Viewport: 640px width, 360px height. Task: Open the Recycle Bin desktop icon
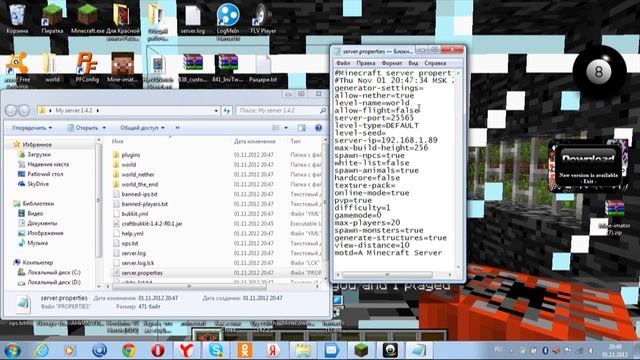17,18
